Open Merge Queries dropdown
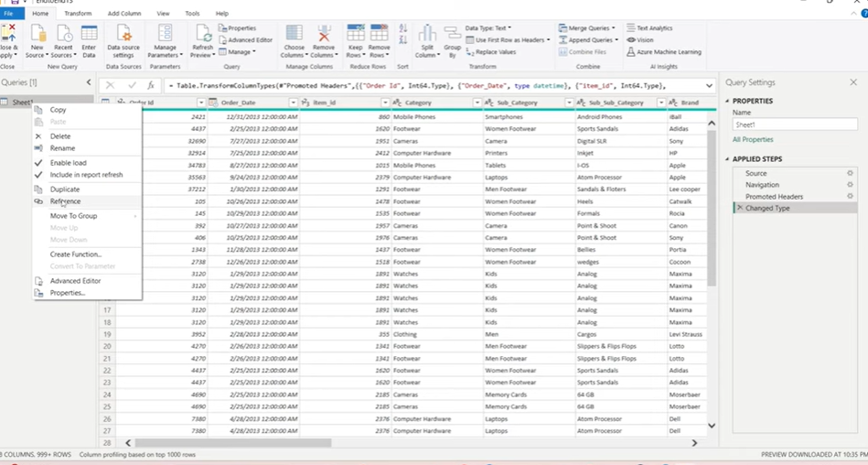 tap(587, 27)
